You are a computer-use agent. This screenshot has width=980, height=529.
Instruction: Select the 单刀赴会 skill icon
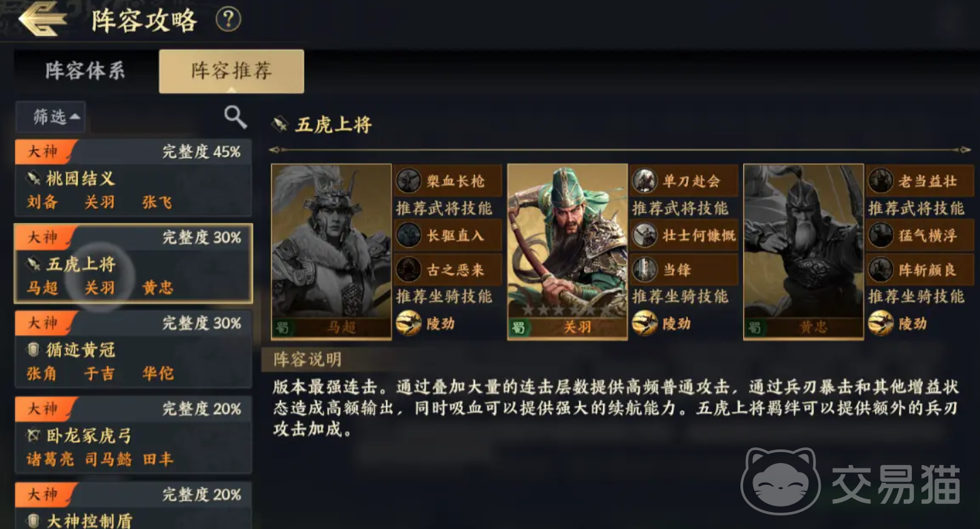click(x=644, y=181)
